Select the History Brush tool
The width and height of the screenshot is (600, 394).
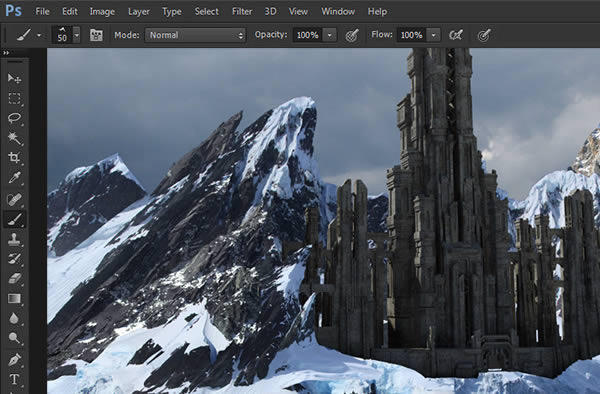point(14,259)
